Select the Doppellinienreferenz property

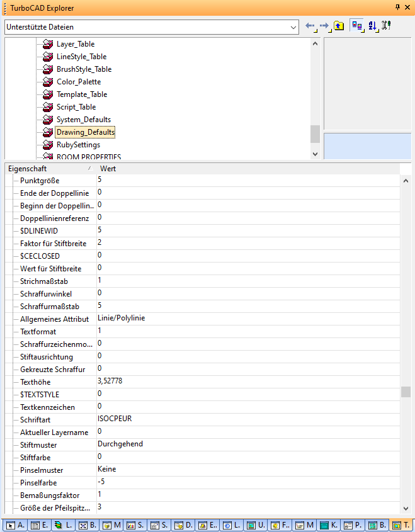click(203, 218)
